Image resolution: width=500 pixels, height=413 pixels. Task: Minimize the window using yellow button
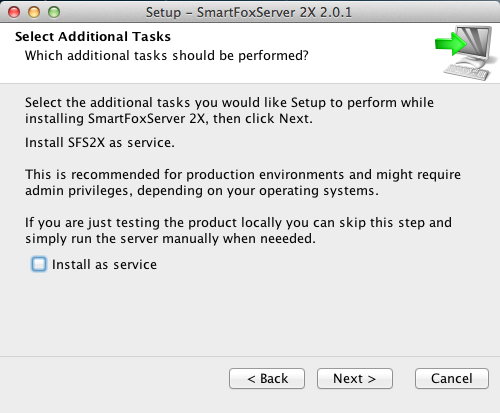point(34,12)
